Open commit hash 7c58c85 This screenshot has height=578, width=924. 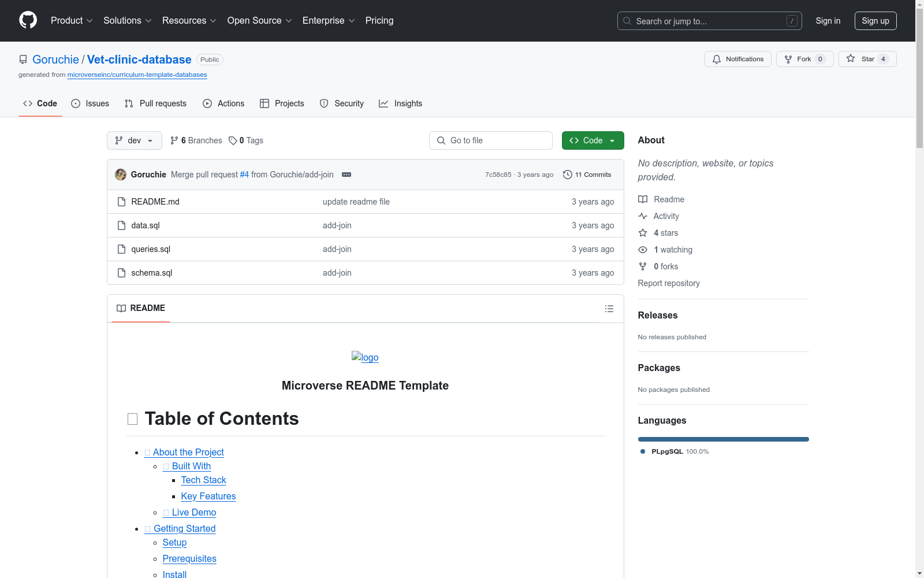click(498, 175)
